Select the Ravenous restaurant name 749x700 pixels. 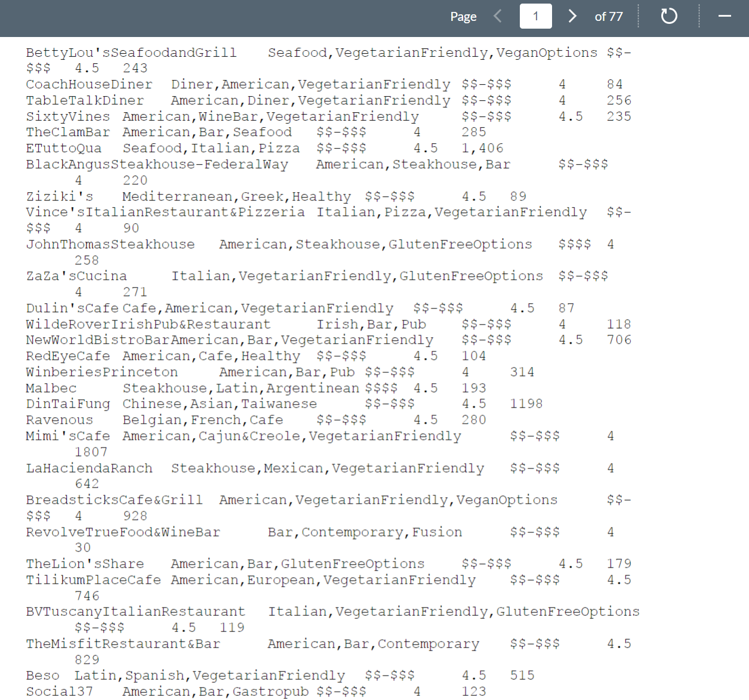coord(59,420)
